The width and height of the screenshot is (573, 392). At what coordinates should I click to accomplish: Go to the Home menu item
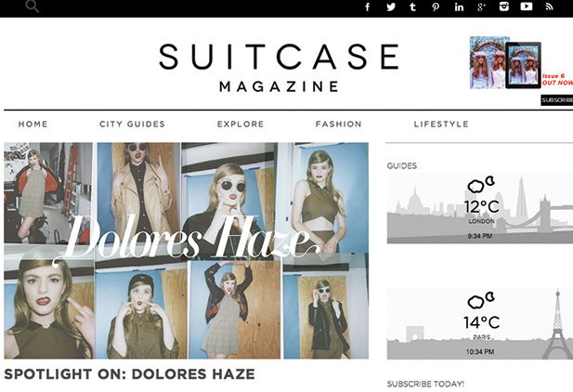pyautogui.click(x=33, y=124)
